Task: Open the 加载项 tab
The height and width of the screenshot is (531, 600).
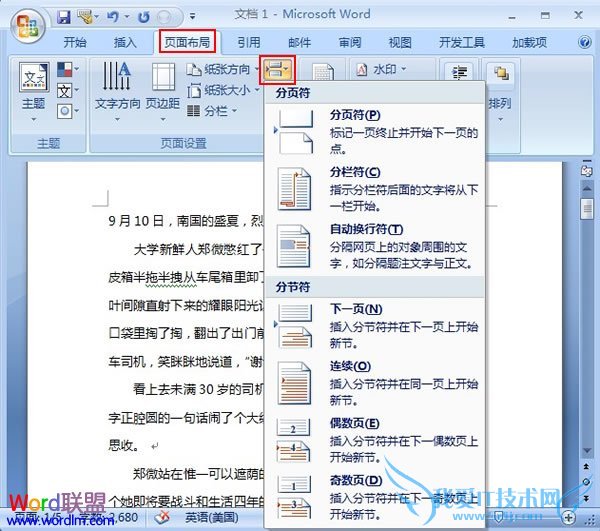Action: click(530, 42)
